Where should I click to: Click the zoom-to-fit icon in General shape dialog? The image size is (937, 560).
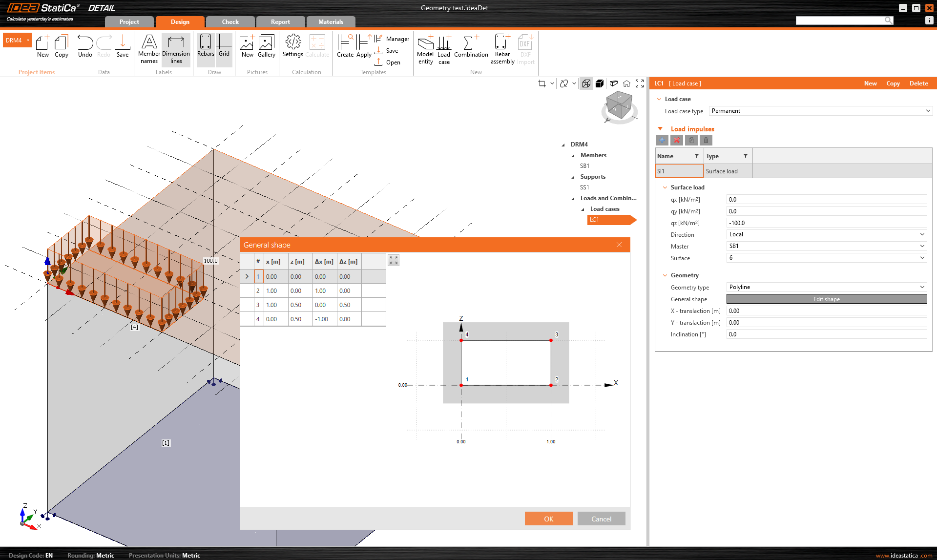tap(394, 261)
